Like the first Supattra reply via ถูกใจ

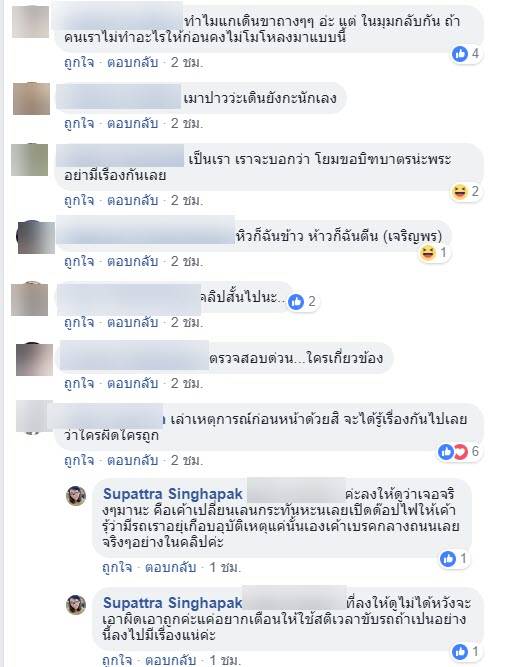[117, 567]
